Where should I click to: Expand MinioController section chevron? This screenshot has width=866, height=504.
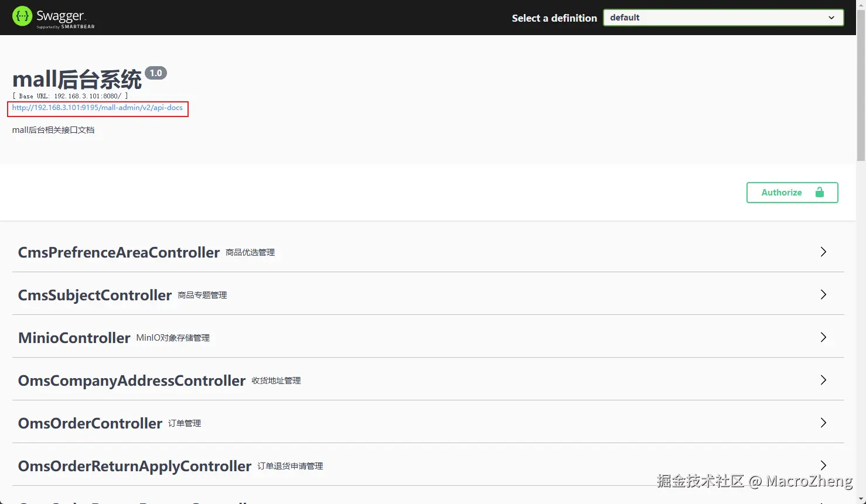coord(823,337)
